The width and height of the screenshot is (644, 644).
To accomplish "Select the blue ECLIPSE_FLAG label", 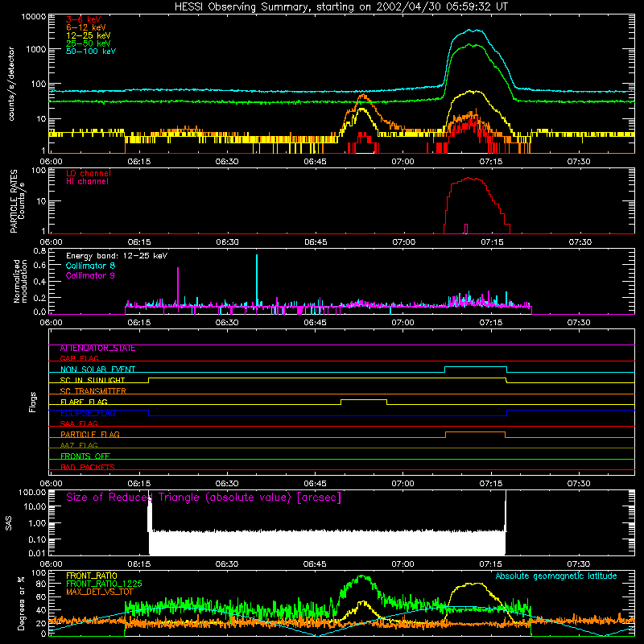I will pos(88,413).
